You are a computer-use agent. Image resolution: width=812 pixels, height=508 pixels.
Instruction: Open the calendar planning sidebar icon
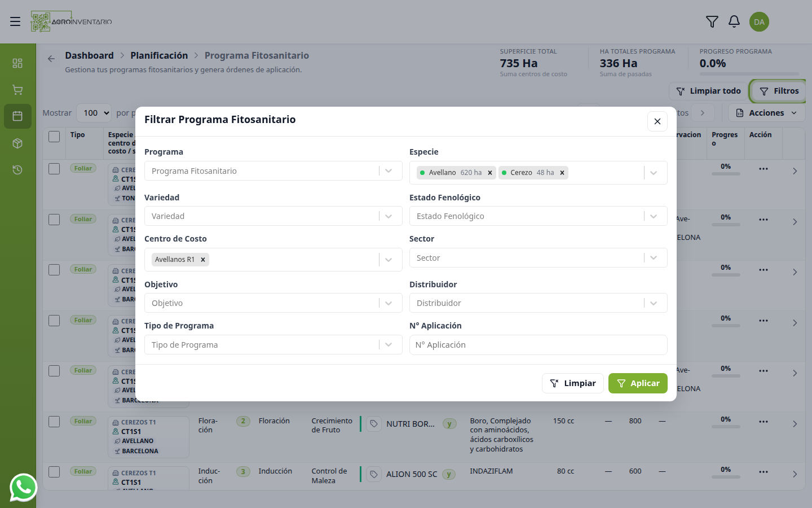point(17,116)
